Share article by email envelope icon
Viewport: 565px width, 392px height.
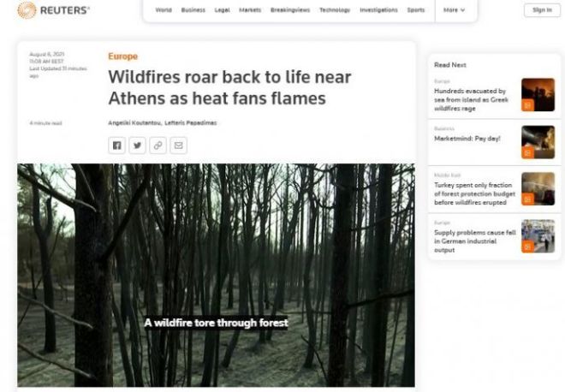pyautogui.click(x=178, y=146)
